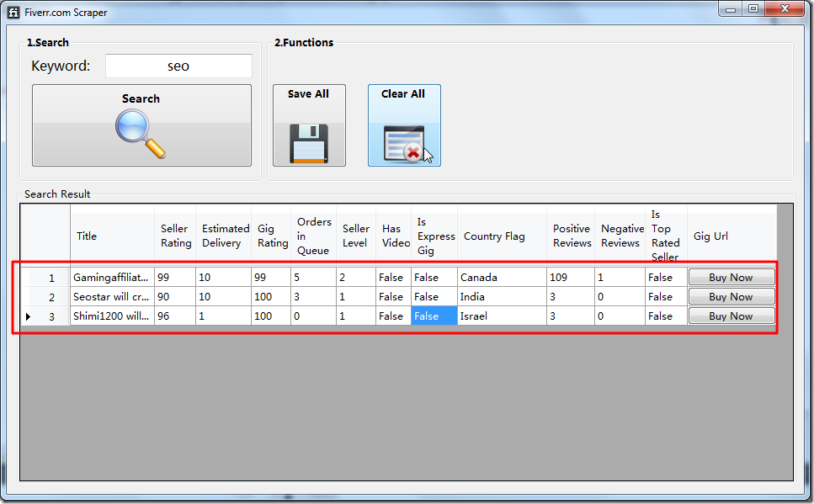Select the Israel country cell
Image resolution: width=814 pixels, height=504 pixels.
pos(502,316)
